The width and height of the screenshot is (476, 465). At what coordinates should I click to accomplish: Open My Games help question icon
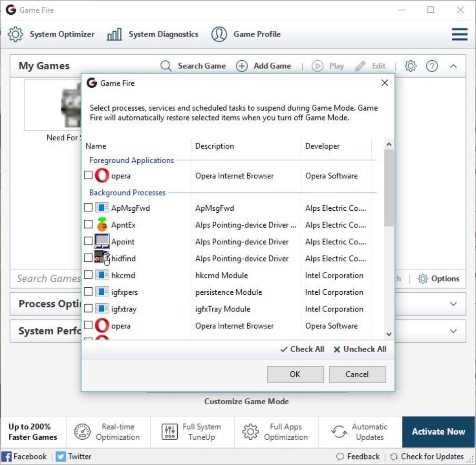(432, 66)
